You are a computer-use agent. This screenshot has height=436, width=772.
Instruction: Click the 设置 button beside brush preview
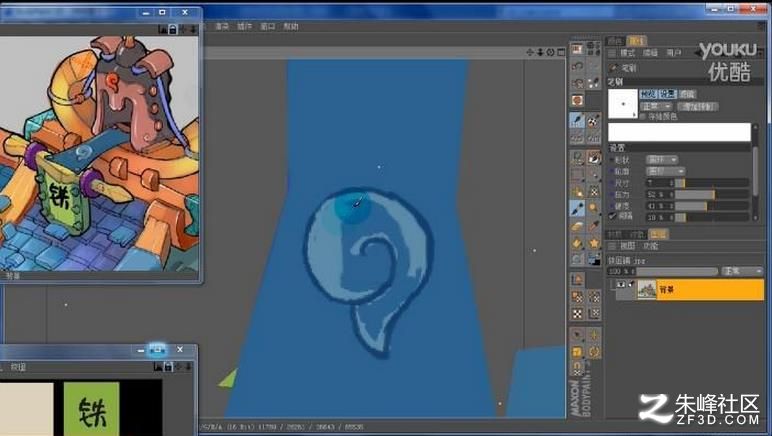667,94
